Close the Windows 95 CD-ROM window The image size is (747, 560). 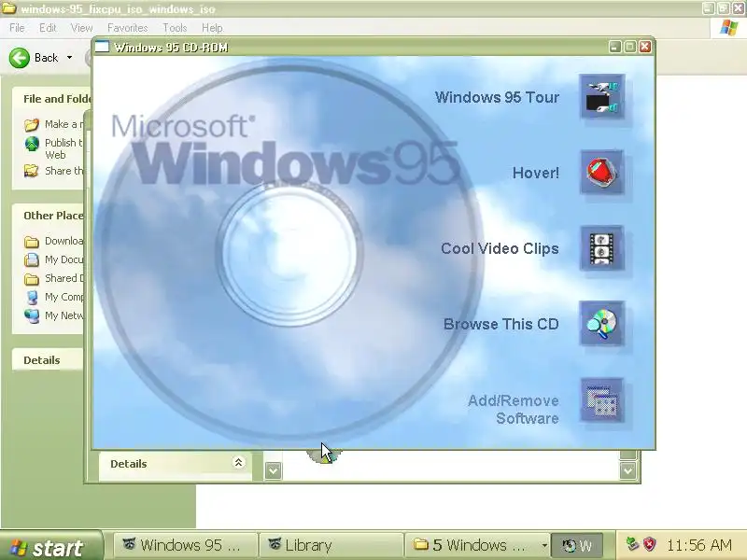(x=645, y=47)
